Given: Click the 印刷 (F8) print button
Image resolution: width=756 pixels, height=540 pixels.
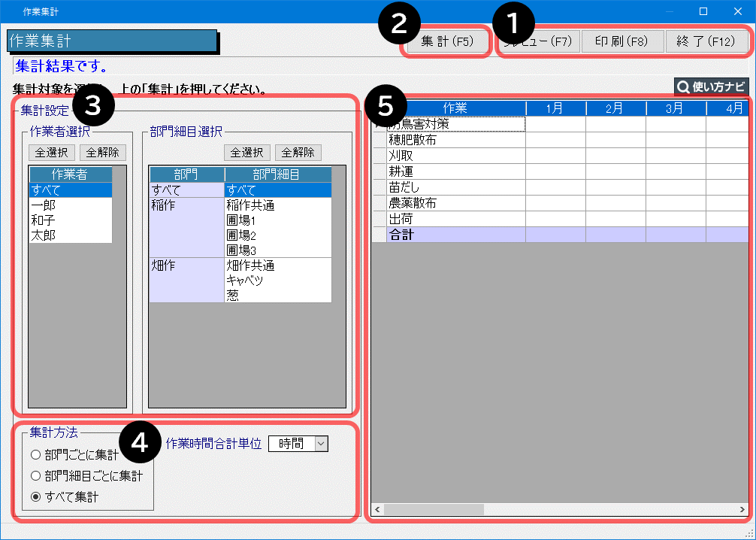Looking at the screenshot, I should point(621,41).
